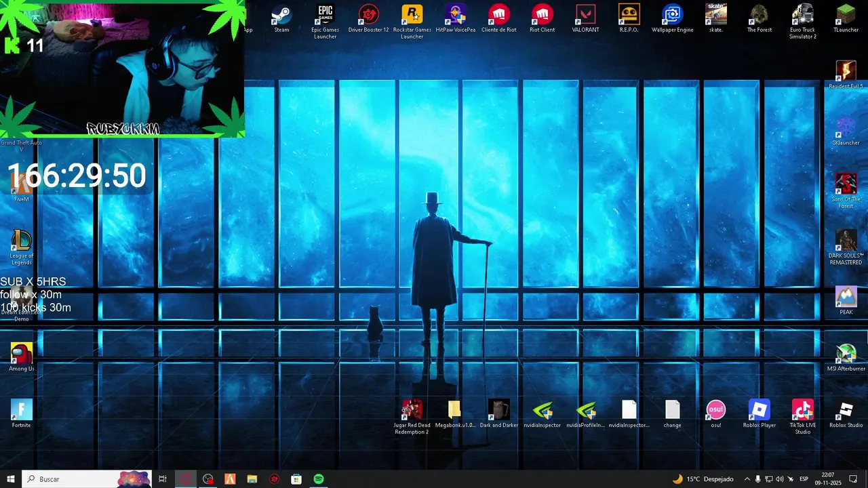The width and height of the screenshot is (868, 488).
Task: Select the Roblox Studio desktop icon
Action: 846,414
